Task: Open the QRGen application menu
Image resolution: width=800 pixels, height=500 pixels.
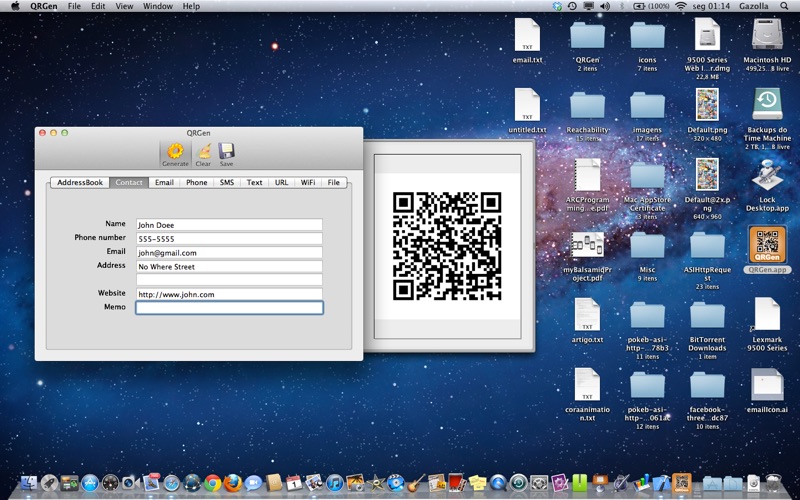Action: coord(43,6)
